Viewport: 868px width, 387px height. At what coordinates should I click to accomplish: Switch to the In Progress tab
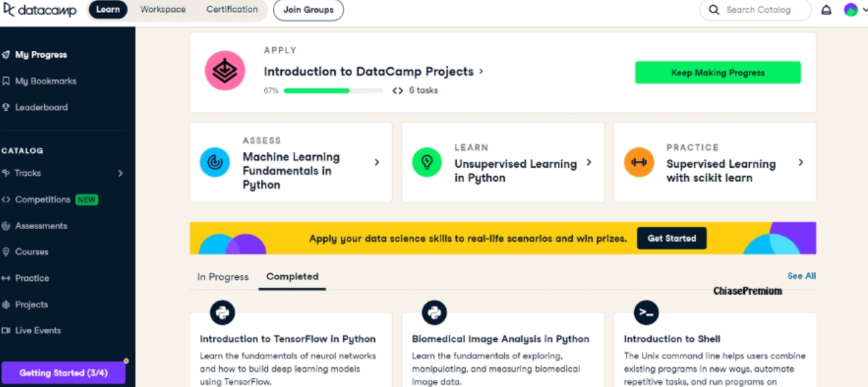(222, 276)
